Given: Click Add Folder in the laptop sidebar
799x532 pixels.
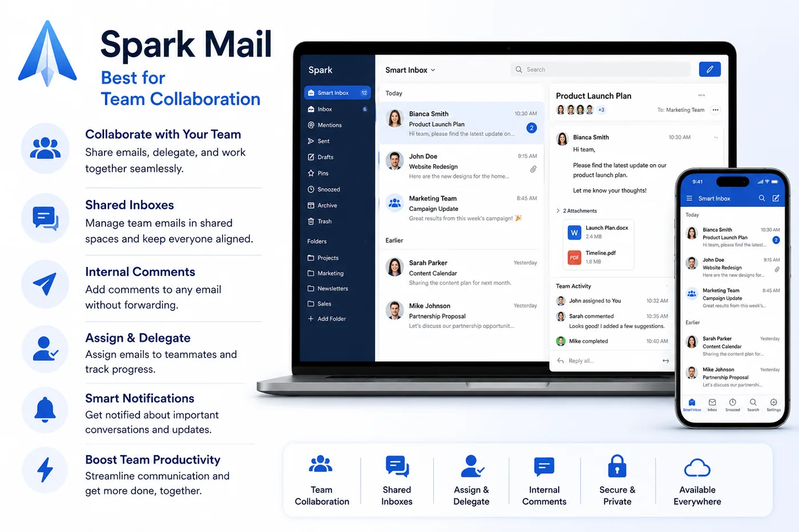Looking at the screenshot, I should [x=327, y=319].
